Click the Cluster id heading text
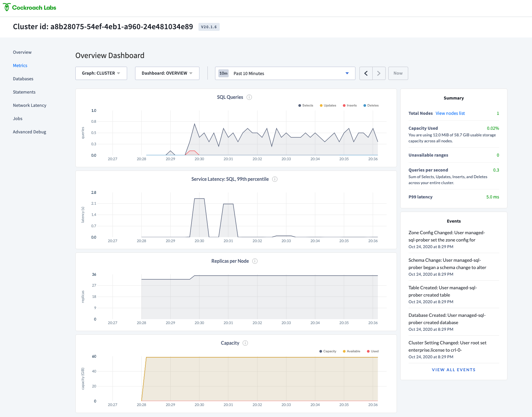This screenshot has height=417, width=532. tap(103, 27)
